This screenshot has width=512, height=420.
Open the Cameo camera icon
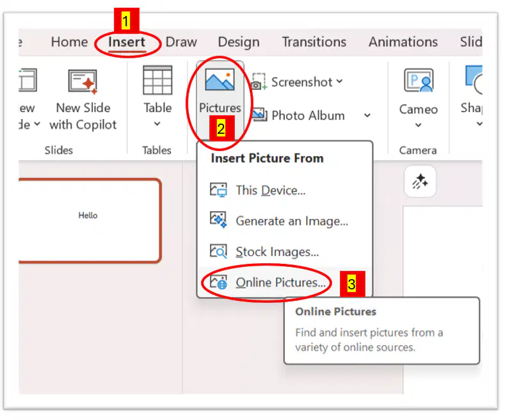(x=419, y=80)
